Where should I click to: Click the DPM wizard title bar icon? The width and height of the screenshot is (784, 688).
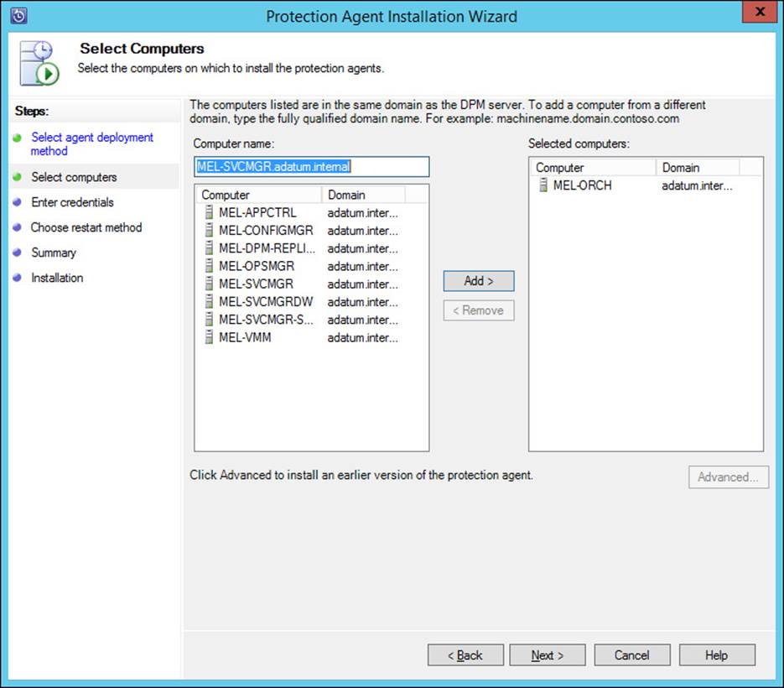(18, 15)
